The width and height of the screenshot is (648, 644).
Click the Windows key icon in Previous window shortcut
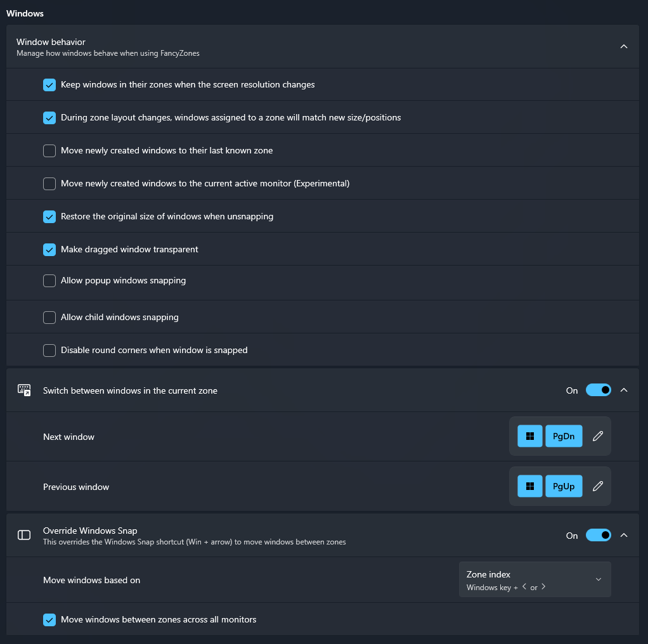(x=529, y=486)
